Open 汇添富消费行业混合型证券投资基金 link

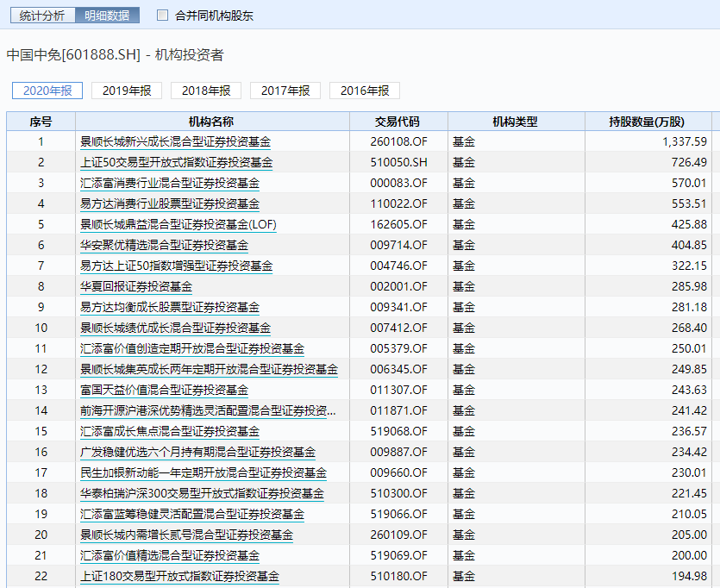(170, 183)
